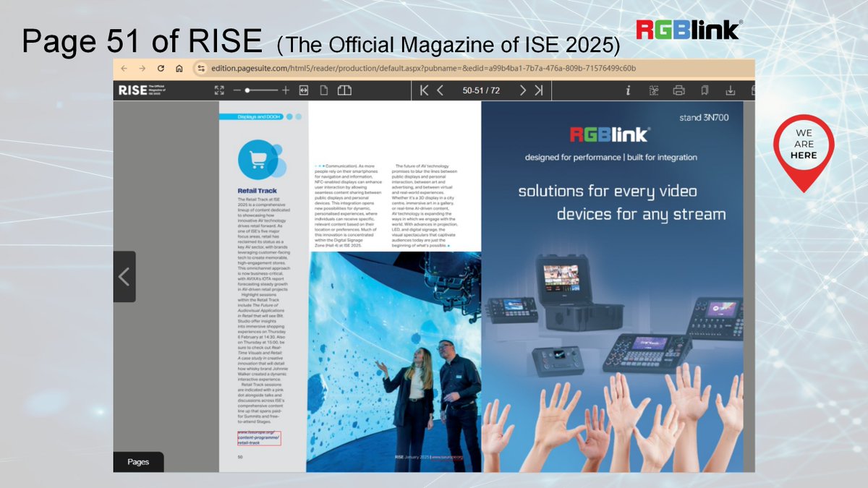Switch to double page spread view
868x488 pixels.
tap(344, 90)
